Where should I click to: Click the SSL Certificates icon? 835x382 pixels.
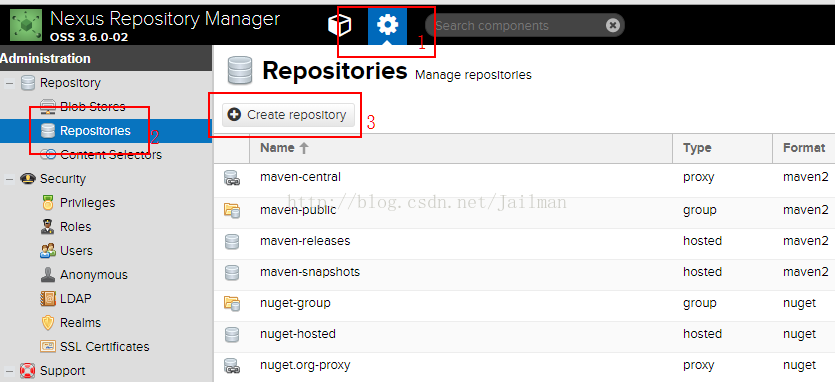coord(48,347)
